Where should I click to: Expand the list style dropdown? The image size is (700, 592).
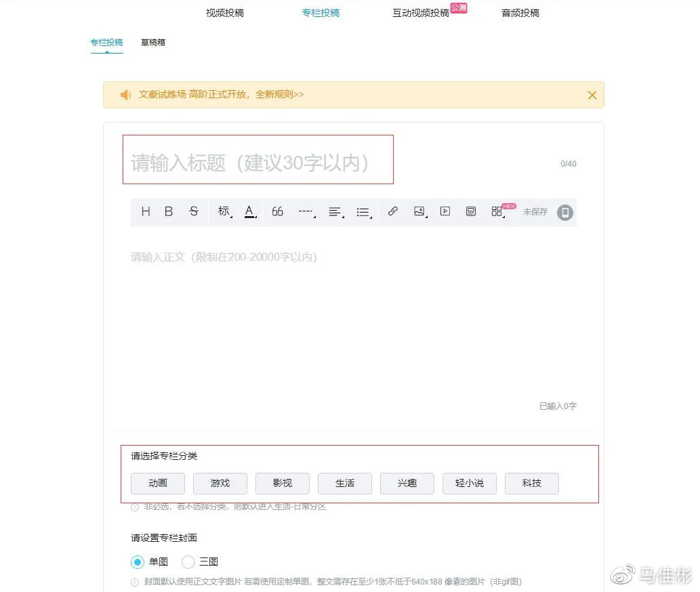363,212
